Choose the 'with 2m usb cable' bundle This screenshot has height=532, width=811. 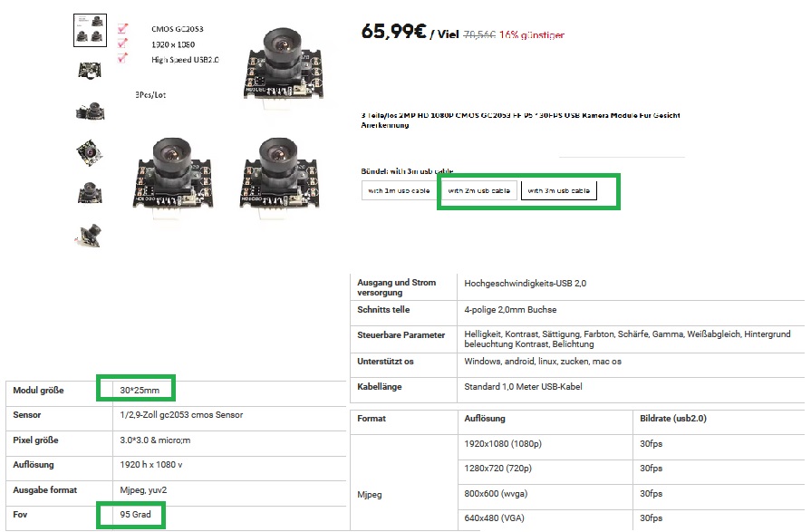[x=479, y=190]
